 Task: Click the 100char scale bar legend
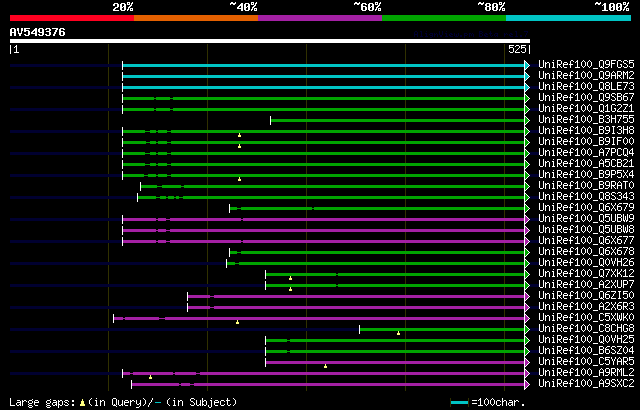tap(459, 403)
